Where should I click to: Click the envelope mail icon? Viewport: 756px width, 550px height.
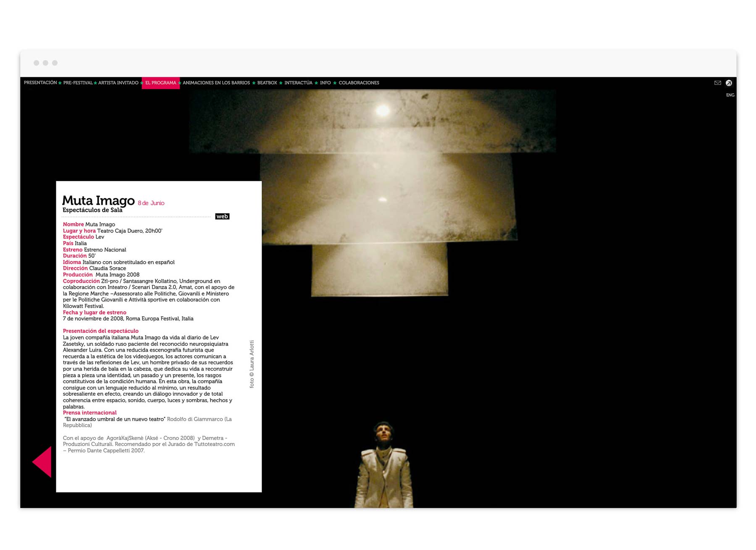pos(717,83)
